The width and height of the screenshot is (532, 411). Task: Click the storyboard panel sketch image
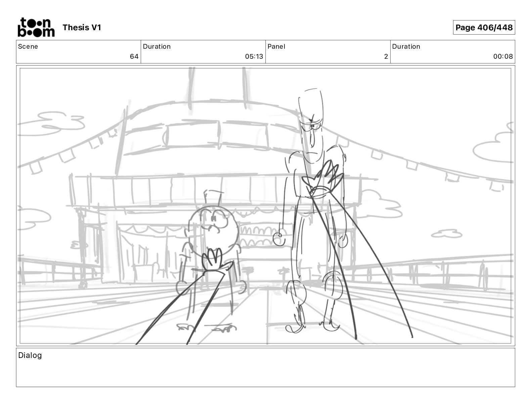(x=266, y=205)
